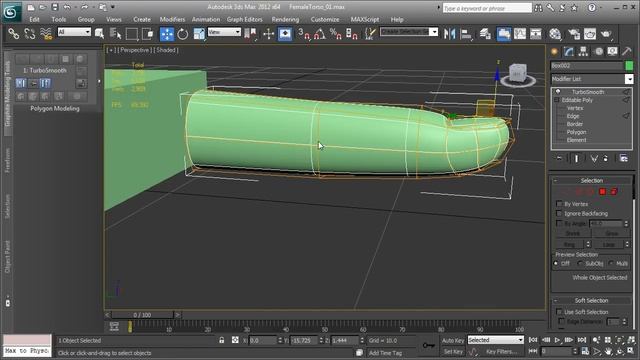The height and width of the screenshot is (360, 640).
Task: Toggle the Spinner Snap icon
Action: (351, 33)
